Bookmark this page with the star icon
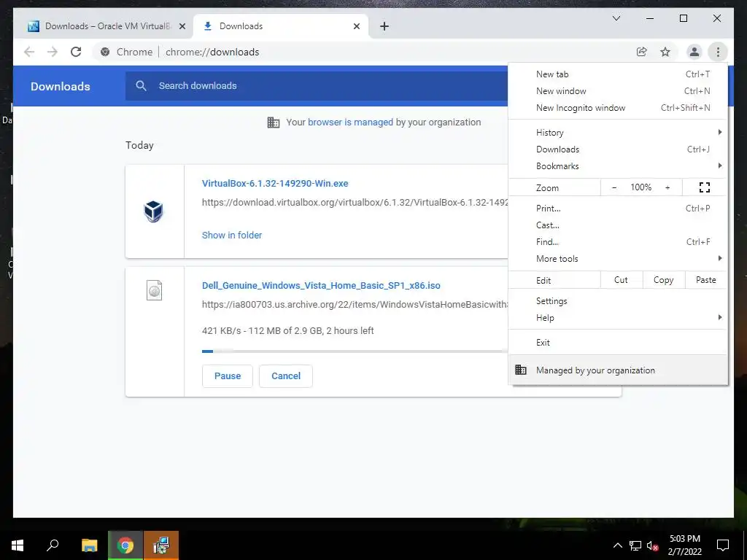The height and width of the screenshot is (560, 747). [665, 52]
